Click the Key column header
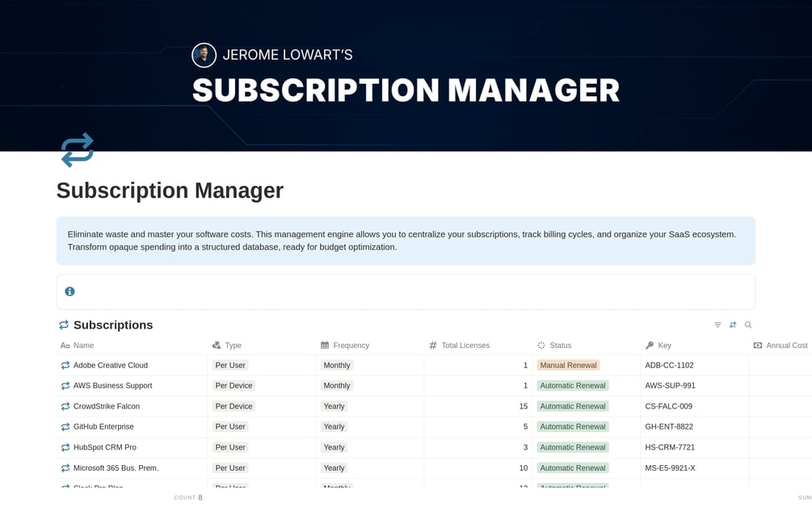The width and height of the screenshot is (812, 507). (658, 346)
